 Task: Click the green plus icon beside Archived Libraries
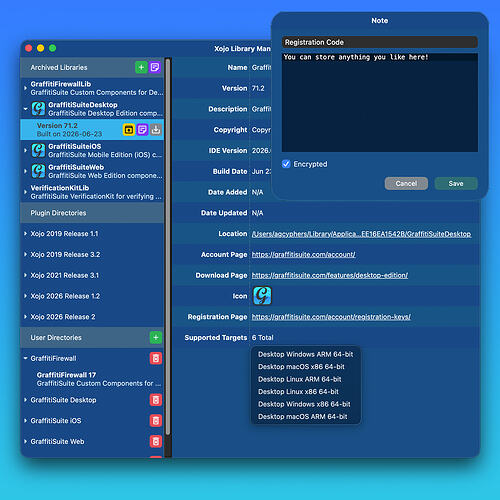[141, 67]
